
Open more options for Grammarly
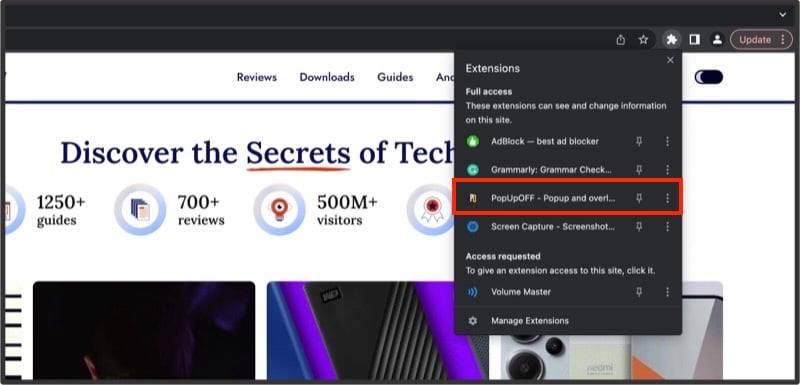(667, 169)
